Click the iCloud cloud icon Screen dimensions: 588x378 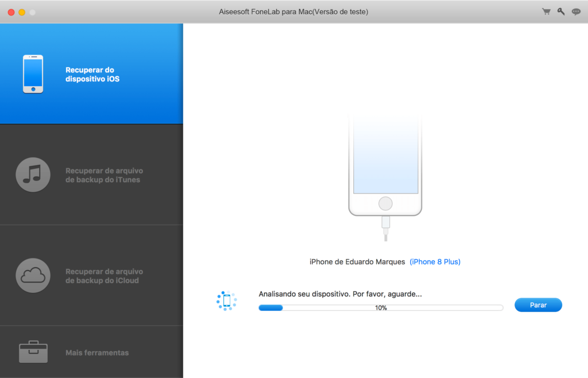pyautogui.click(x=33, y=276)
